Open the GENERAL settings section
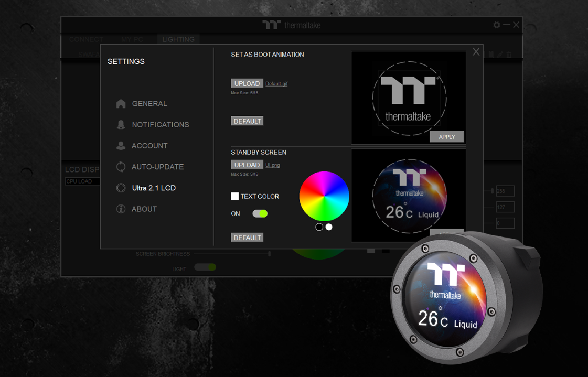 tap(142, 103)
